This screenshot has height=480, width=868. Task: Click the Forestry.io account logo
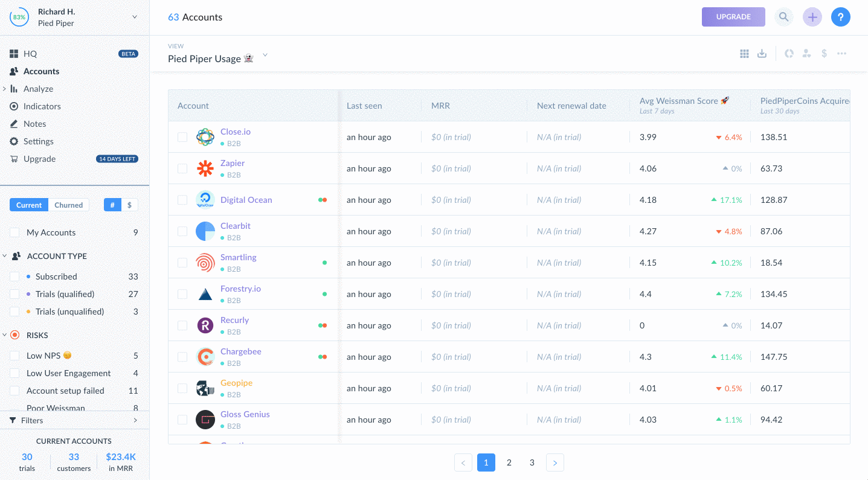pos(205,294)
